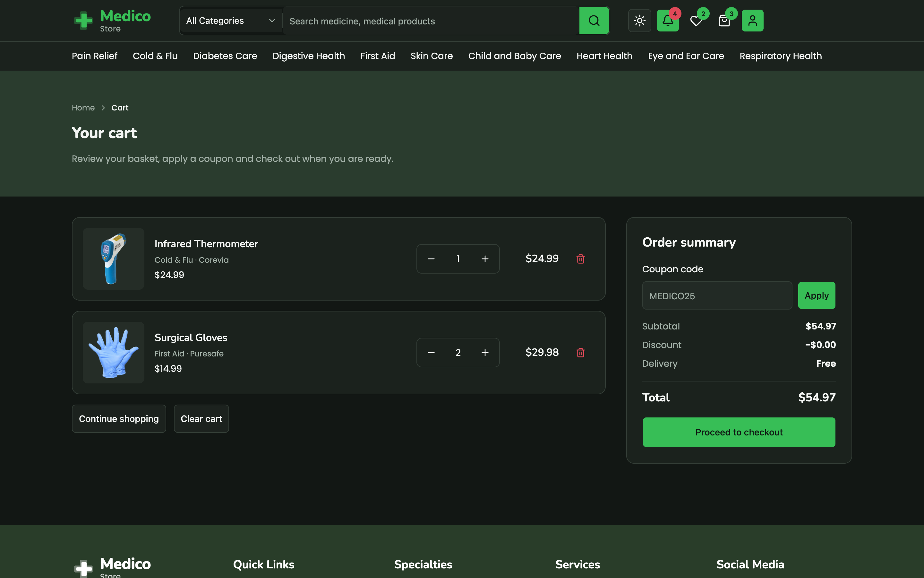Image resolution: width=924 pixels, height=578 pixels.
Task: Click the Apply coupon button
Action: click(816, 295)
